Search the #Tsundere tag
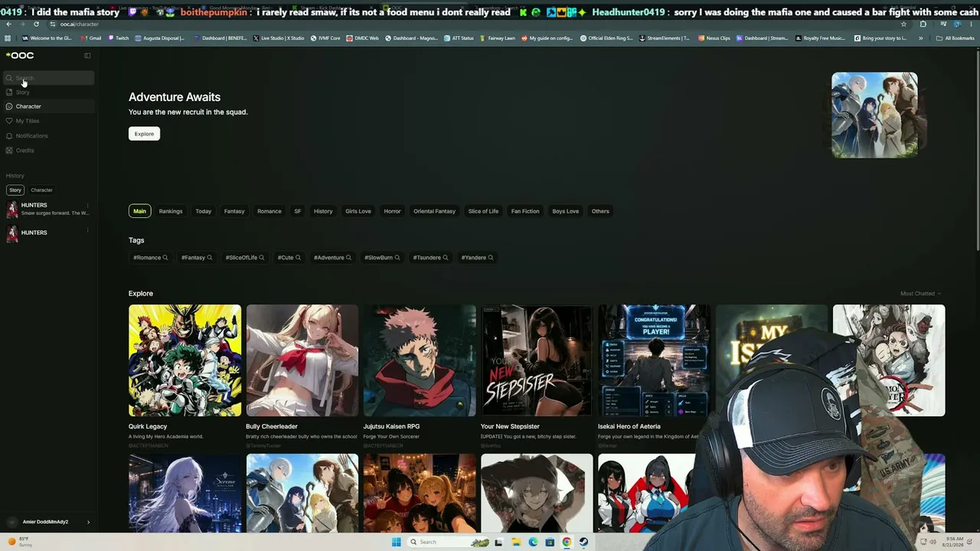The height and width of the screenshot is (551, 980). pyautogui.click(x=430, y=258)
